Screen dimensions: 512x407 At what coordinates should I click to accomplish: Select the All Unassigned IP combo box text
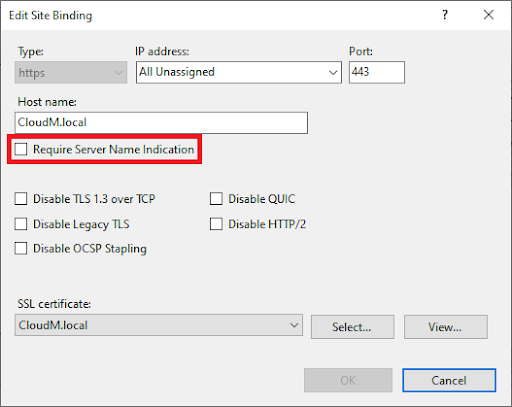(177, 72)
